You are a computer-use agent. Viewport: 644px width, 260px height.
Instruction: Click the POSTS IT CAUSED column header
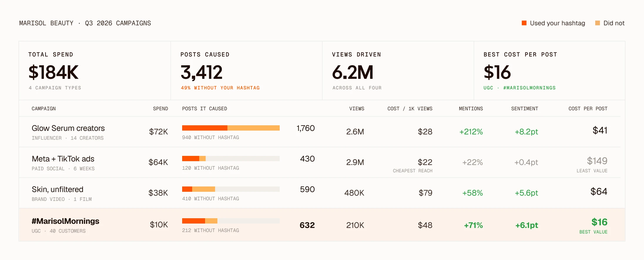(204, 109)
